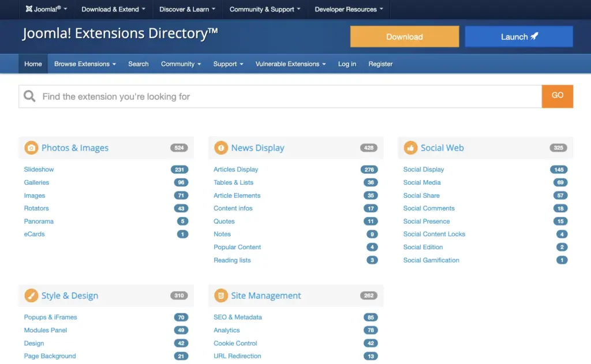The width and height of the screenshot is (591, 364).
Task: Open the Community & Support menu
Action: point(264,9)
